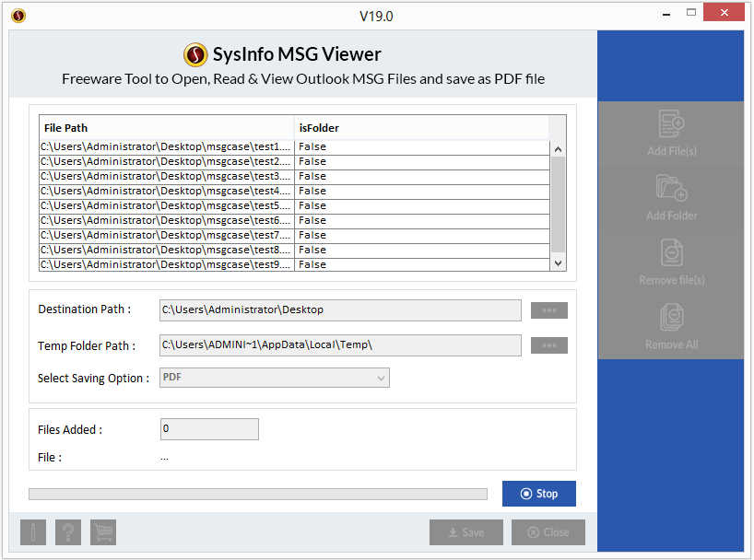Close the V19.0 window
This screenshot has width=754, height=560.
(724, 13)
